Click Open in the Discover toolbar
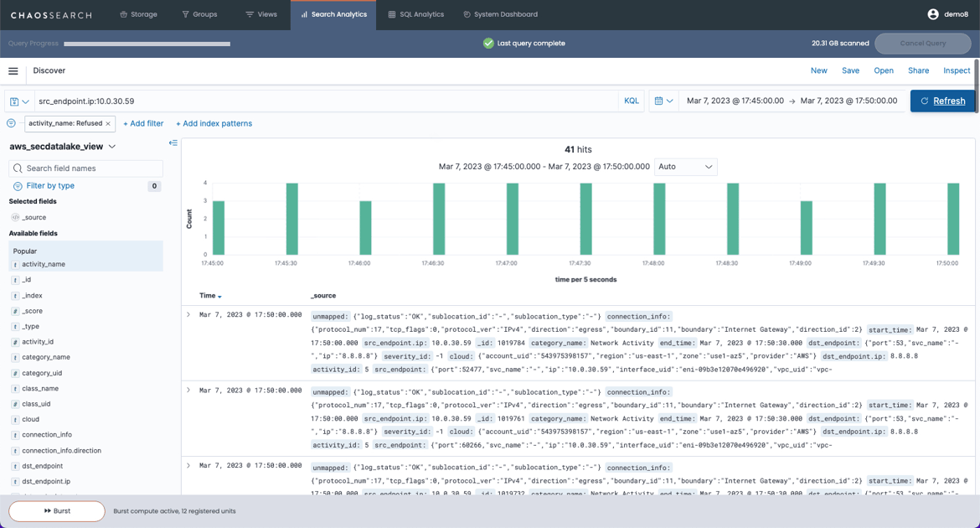The height and width of the screenshot is (528, 980). 884,70
